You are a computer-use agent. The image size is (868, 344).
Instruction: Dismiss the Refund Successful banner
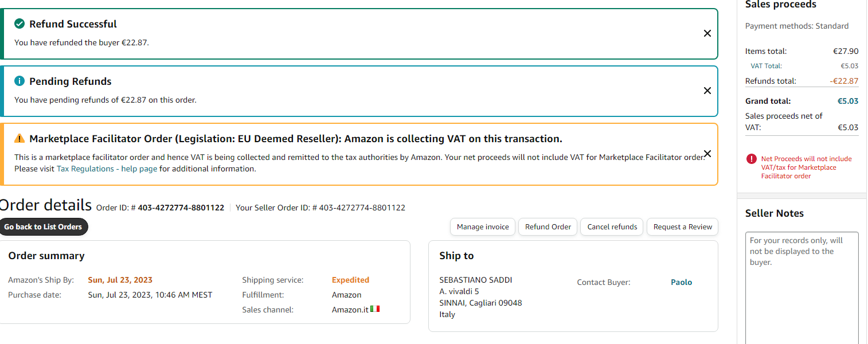[707, 34]
